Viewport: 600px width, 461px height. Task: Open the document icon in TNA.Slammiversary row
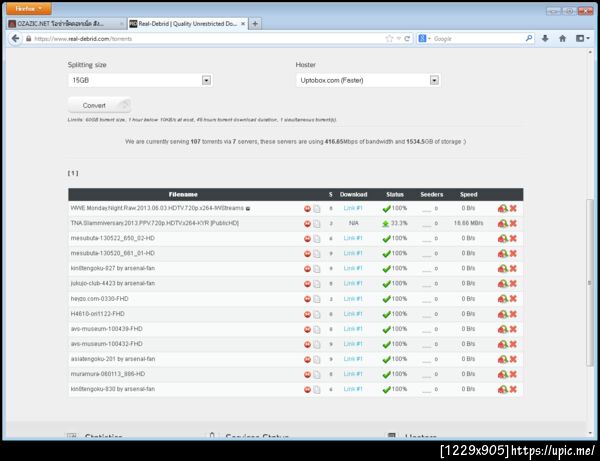317,223
